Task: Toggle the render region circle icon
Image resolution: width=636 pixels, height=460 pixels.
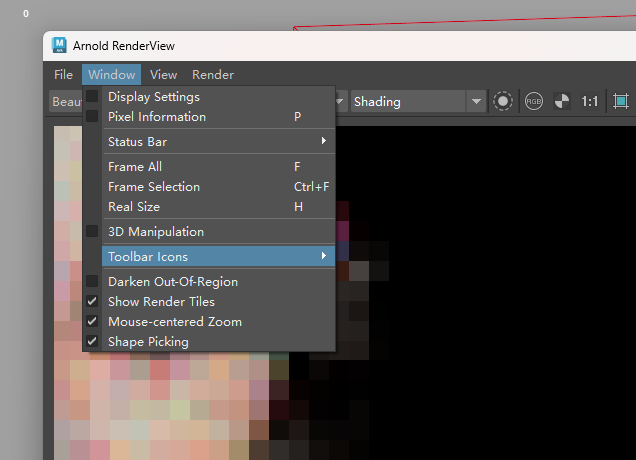Action: 503,101
